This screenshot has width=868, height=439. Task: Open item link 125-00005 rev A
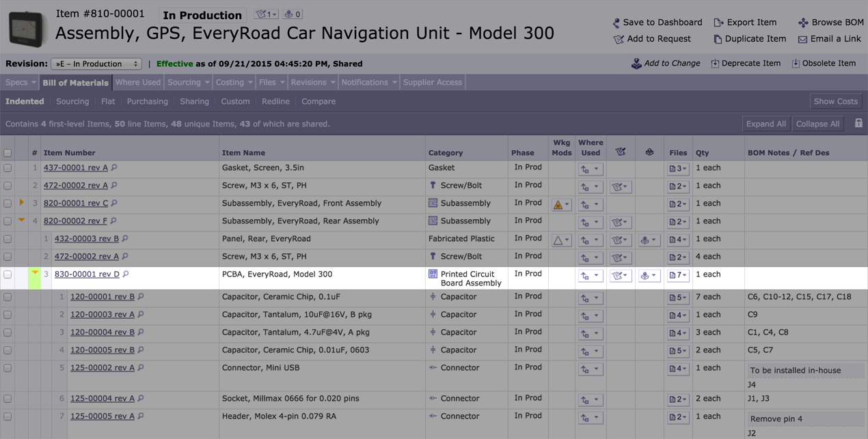point(103,416)
